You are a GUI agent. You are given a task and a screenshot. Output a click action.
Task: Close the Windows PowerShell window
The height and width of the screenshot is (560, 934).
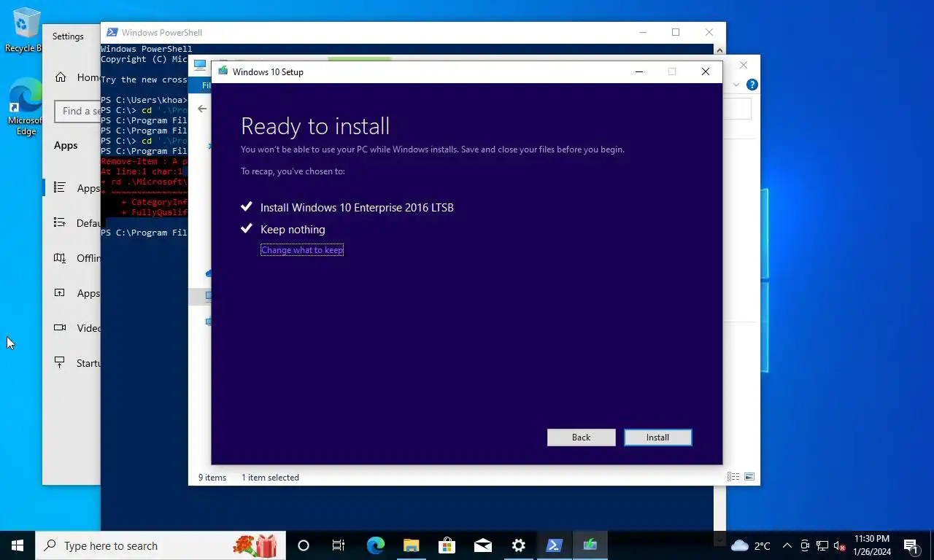(x=709, y=32)
